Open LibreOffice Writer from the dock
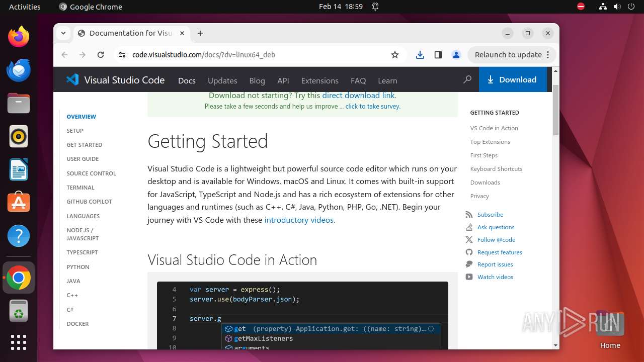 (x=19, y=169)
